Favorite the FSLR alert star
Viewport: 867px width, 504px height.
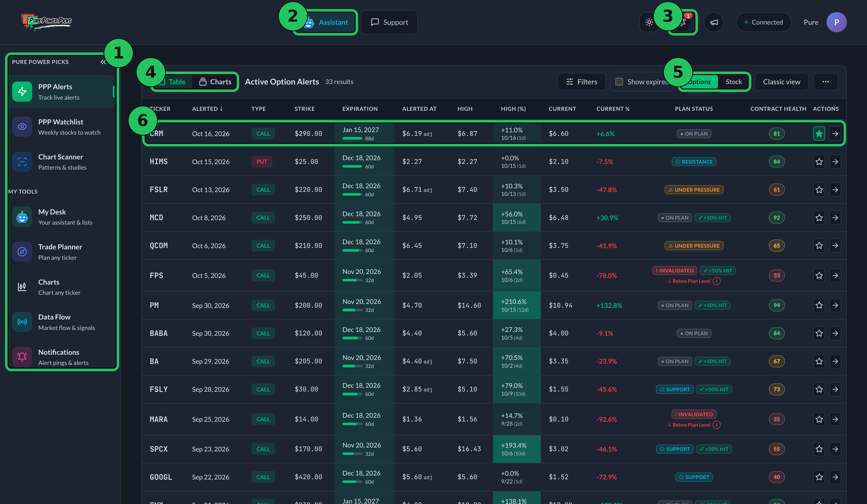[819, 189]
